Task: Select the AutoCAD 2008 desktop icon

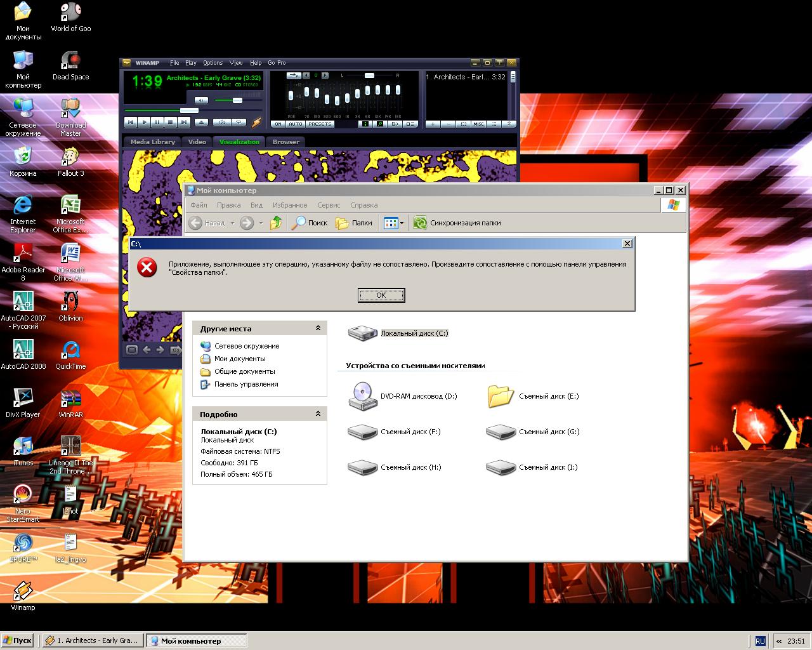Action: click(x=23, y=355)
